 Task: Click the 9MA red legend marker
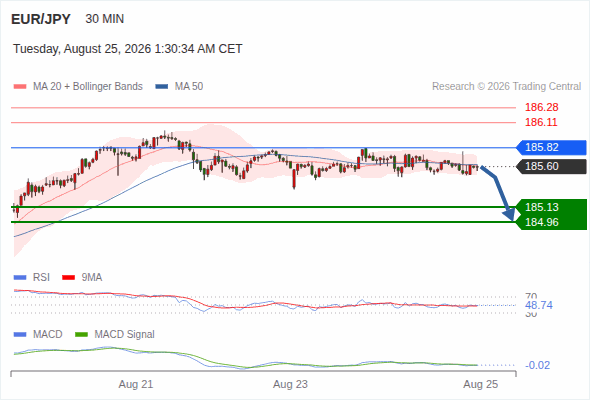tap(68, 278)
